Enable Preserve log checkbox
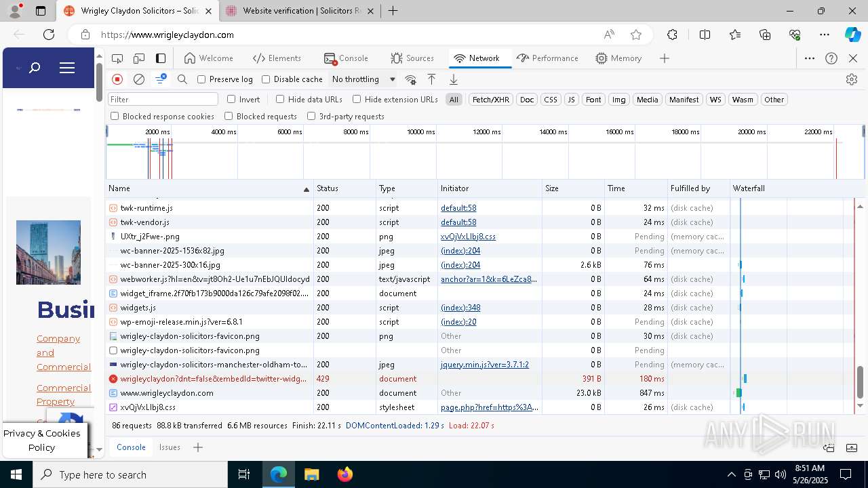Viewport: 868px width, 488px height. point(201,79)
